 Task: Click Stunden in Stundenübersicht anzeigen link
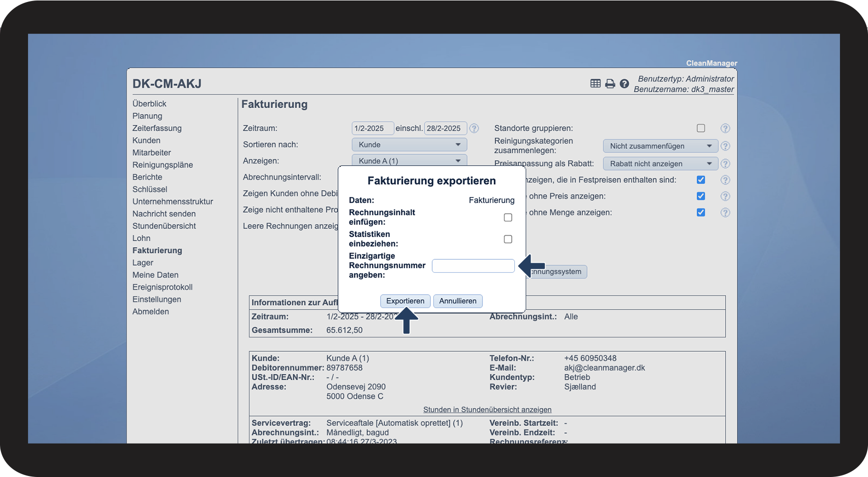pos(487,410)
